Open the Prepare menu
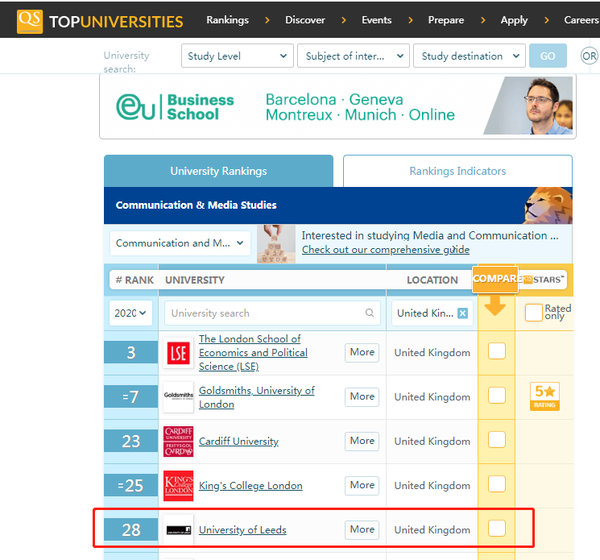Screen dimensions: 600x560 [x=446, y=20]
